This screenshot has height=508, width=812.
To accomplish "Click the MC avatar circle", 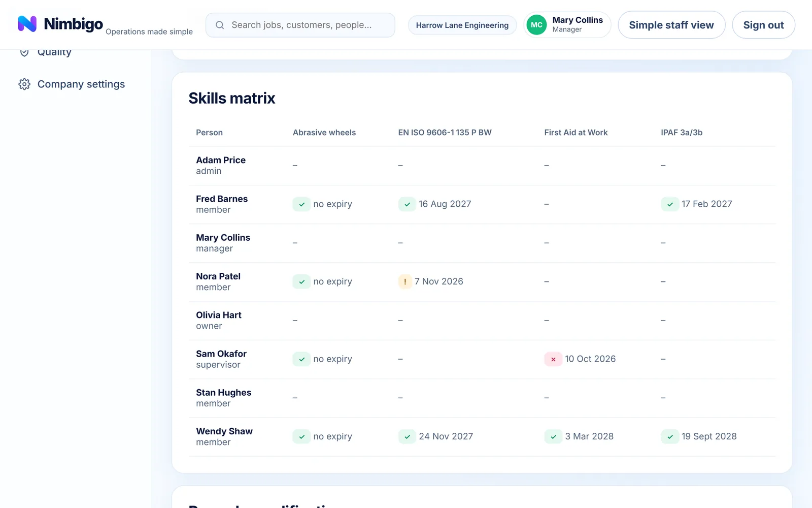I will (x=536, y=25).
